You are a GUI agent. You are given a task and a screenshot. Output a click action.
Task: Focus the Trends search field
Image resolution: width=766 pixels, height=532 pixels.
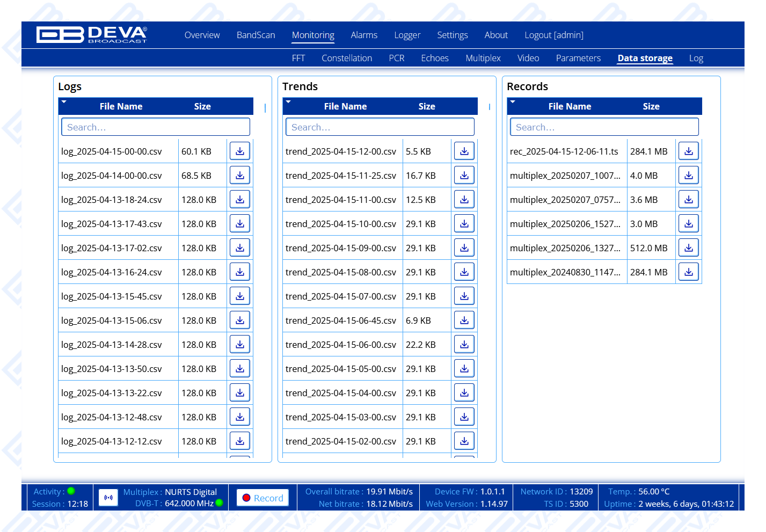(380, 127)
